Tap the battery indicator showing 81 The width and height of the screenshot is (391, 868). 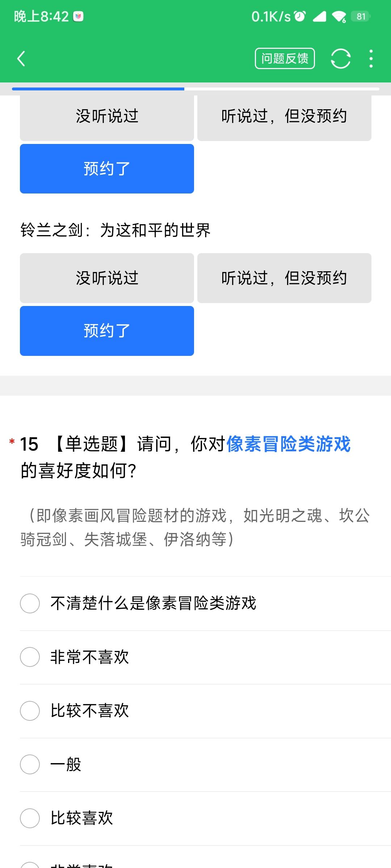click(x=361, y=16)
